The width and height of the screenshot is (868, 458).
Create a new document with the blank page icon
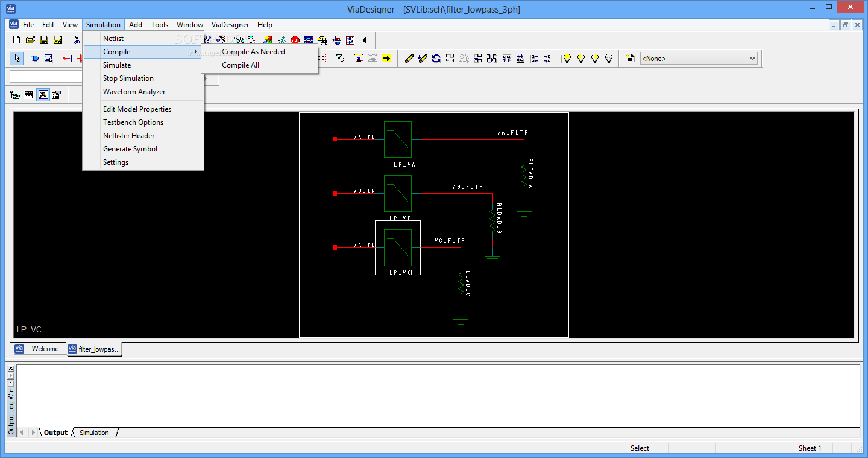click(x=16, y=40)
